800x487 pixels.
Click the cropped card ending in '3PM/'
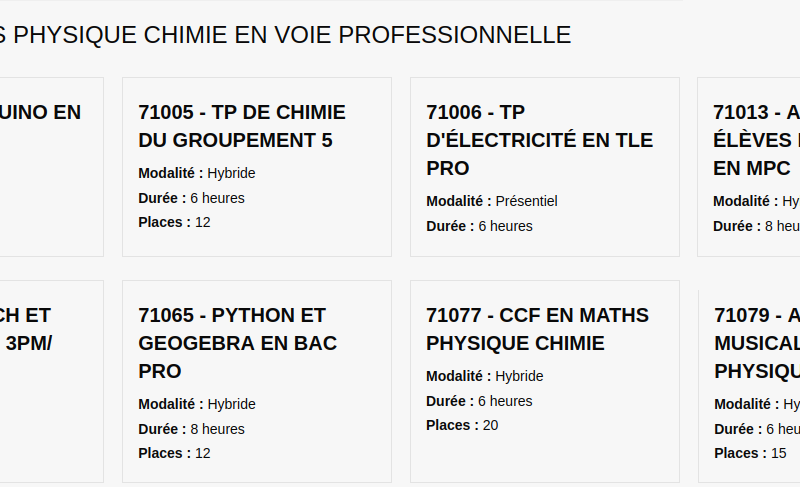pos(52,381)
